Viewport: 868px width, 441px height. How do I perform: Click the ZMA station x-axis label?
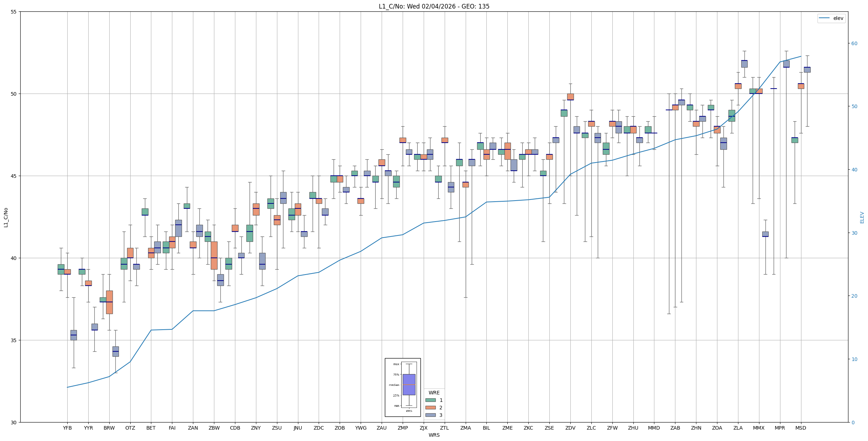point(465,428)
